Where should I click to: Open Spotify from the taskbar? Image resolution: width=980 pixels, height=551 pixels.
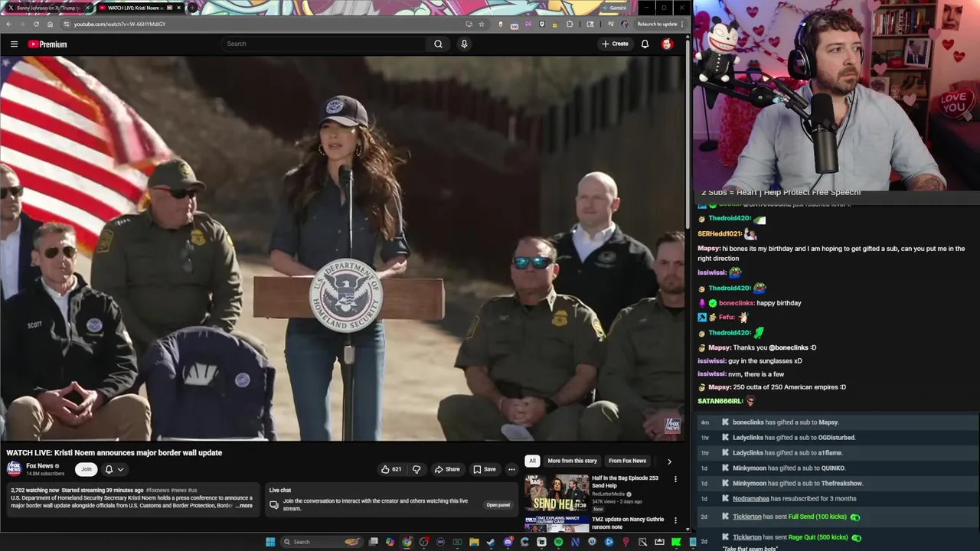click(x=558, y=542)
